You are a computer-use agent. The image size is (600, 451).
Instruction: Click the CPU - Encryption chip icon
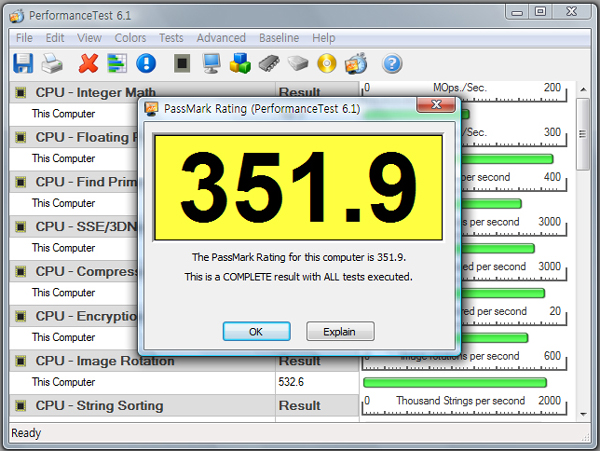(21, 316)
